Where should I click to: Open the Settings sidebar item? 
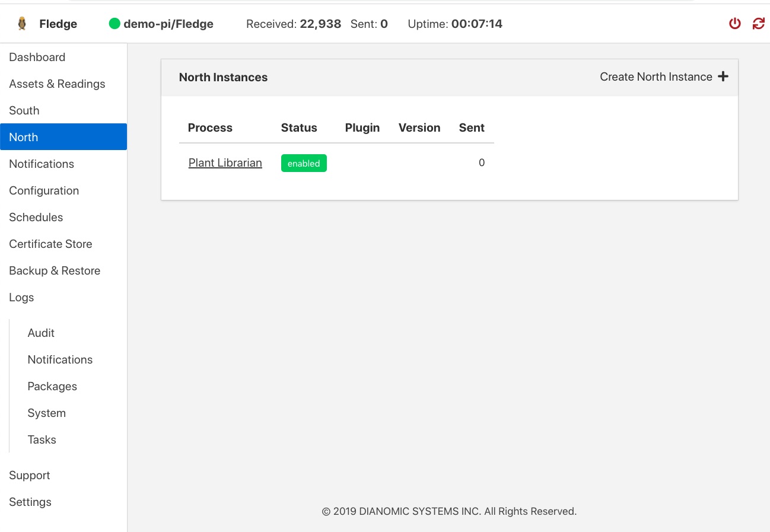click(x=30, y=502)
